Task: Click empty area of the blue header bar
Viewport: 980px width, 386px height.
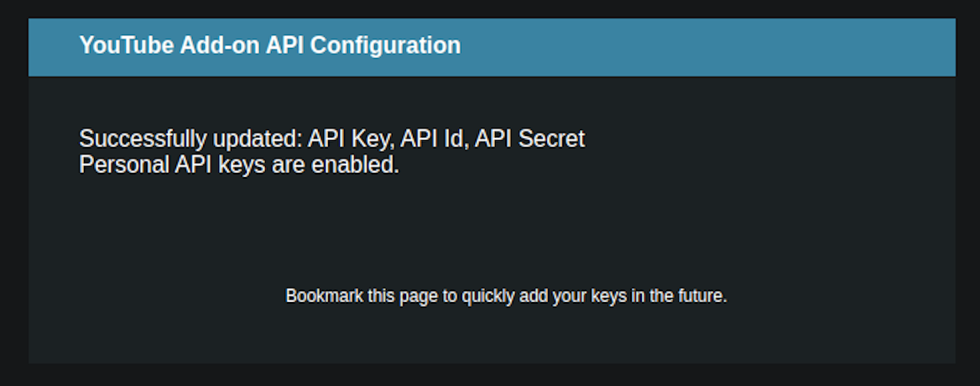Action: [x=713, y=47]
